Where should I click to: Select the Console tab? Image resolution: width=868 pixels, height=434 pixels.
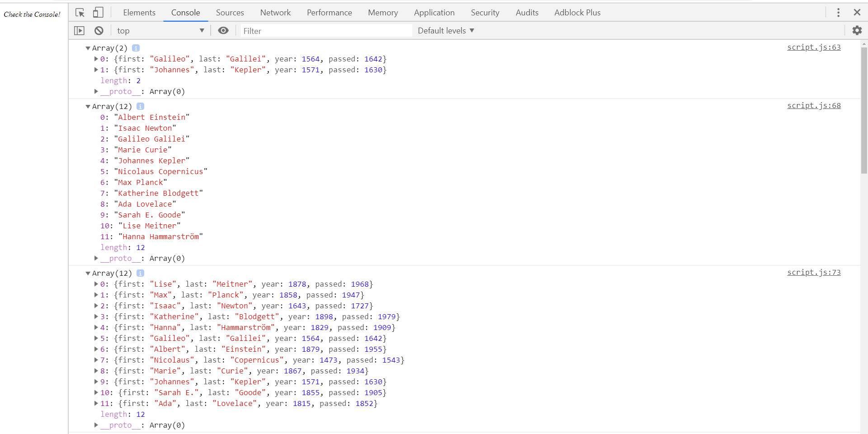[x=185, y=13]
